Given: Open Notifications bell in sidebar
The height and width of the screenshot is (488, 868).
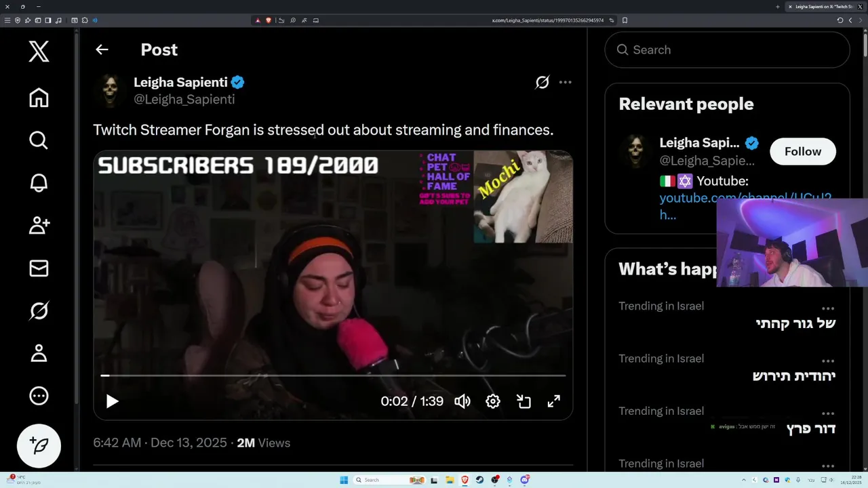Looking at the screenshot, I should (x=39, y=183).
